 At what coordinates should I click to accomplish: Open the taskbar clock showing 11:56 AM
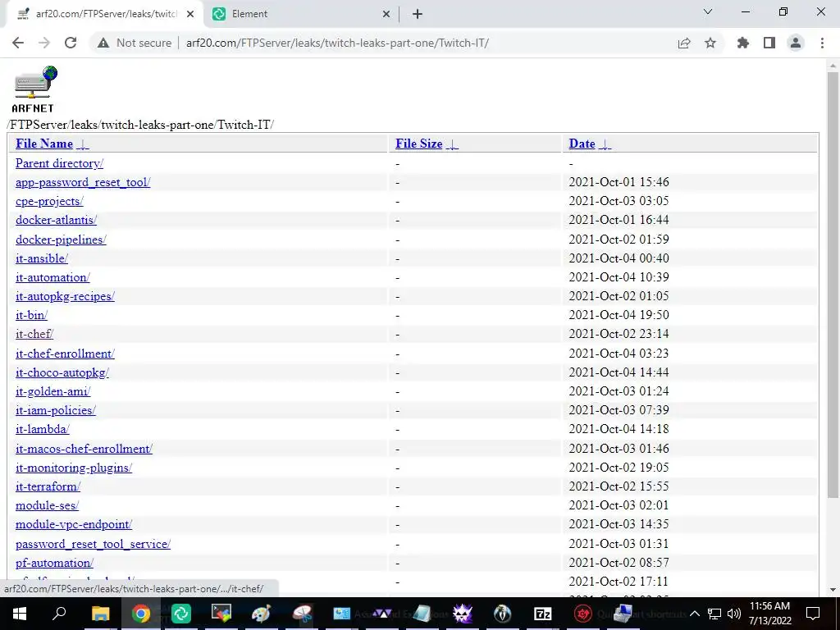(x=769, y=614)
